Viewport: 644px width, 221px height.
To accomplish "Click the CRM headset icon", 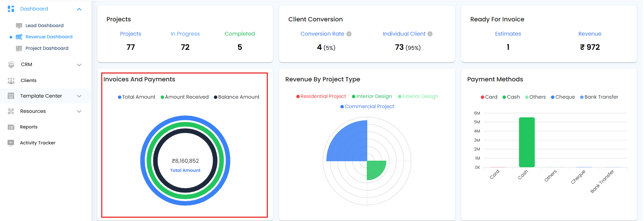I will point(11,64).
